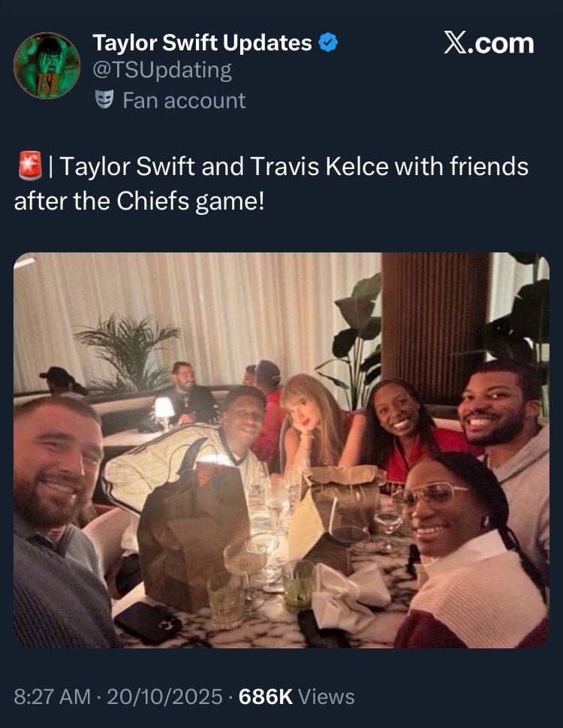The width and height of the screenshot is (563, 728).
Task: Click the Fan account mask icon
Action: click(x=104, y=100)
